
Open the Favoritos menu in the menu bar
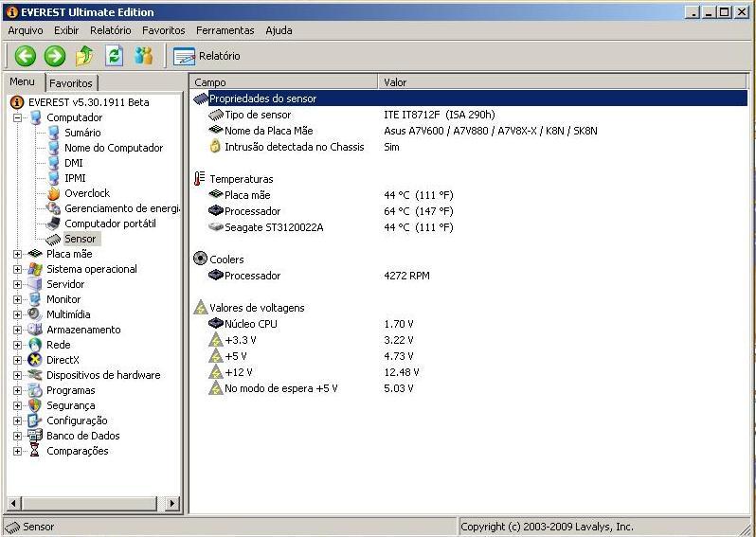[x=164, y=30]
